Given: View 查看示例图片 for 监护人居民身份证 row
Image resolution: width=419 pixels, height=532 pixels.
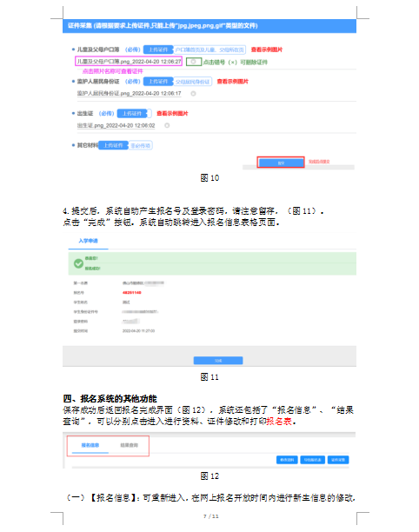Looking at the screenshot, I should 233,82.
